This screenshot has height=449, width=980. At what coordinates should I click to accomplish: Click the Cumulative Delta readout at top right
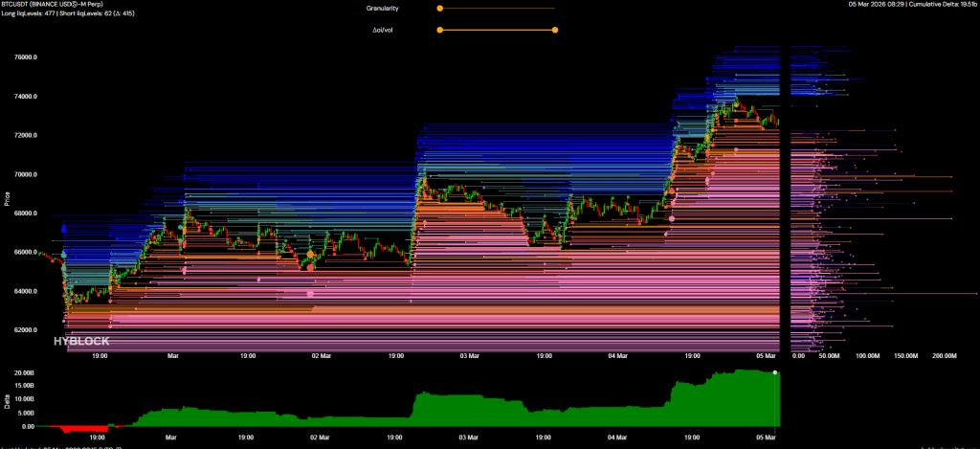pyautogui.click(x=928, y=5)
